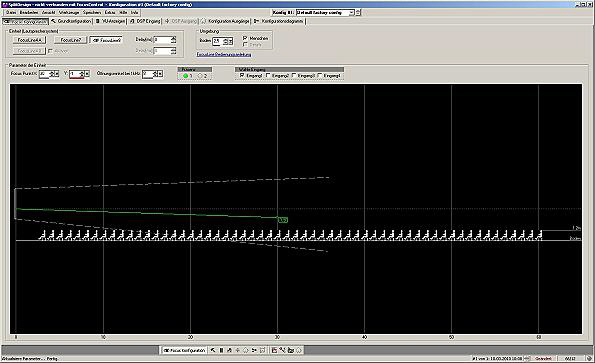
Task: Enable Eingang2 checkbox
Action: (268, 75)
